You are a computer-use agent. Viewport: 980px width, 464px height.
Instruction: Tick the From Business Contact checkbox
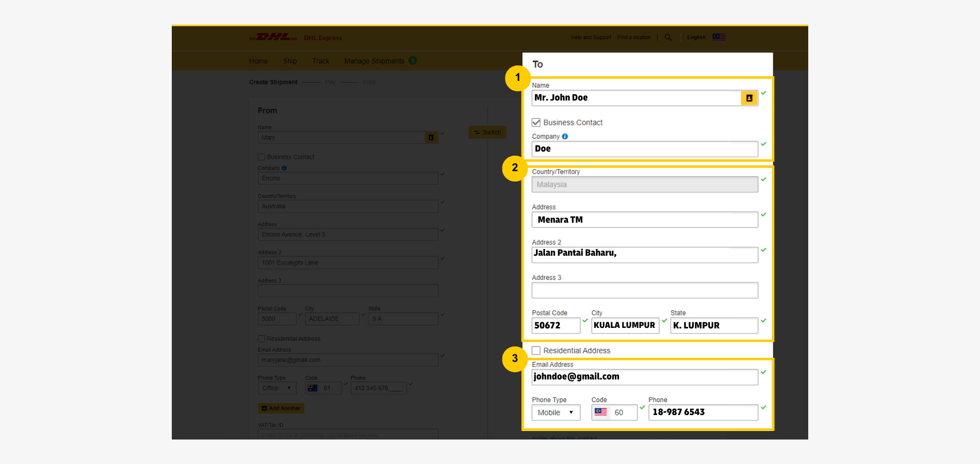[x=262, y=157]
